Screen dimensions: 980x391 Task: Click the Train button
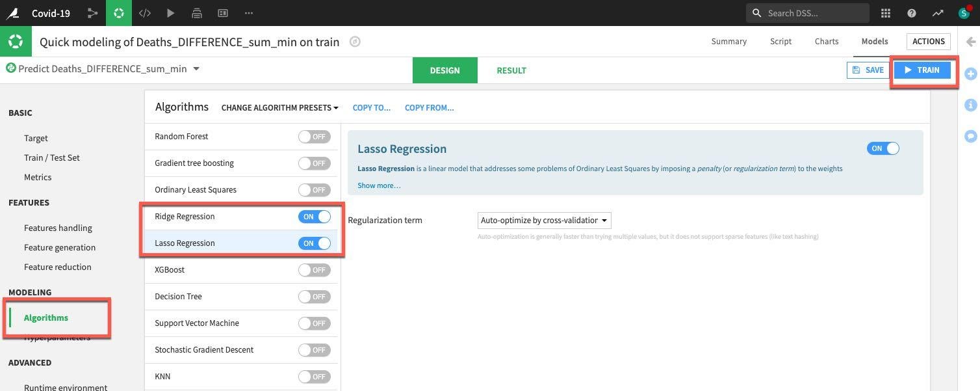(x=922, y=70)
